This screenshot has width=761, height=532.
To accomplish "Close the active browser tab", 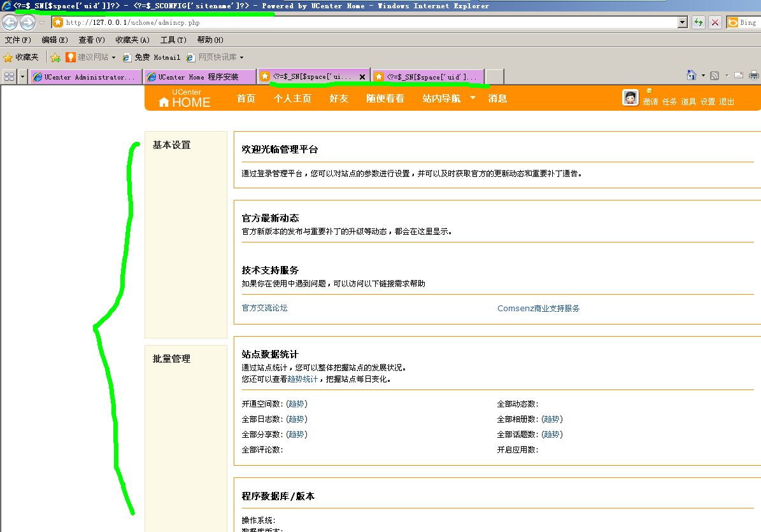I will click(x=362, y=76).
